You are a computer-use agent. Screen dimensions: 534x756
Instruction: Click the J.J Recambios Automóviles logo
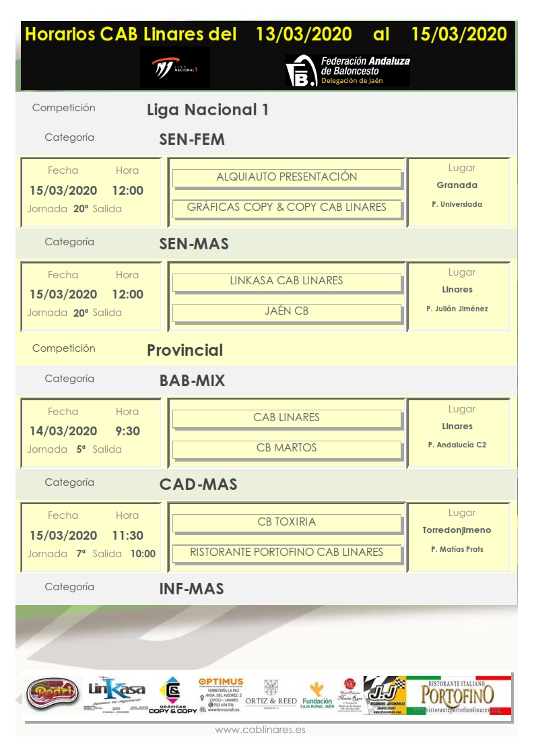click(x=385, y=695)
